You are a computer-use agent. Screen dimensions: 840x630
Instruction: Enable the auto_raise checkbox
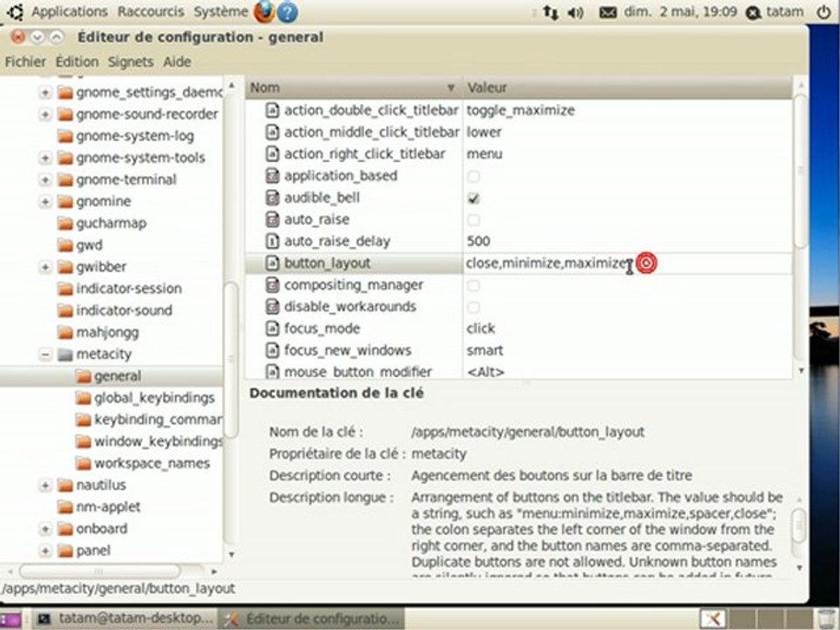473,220
